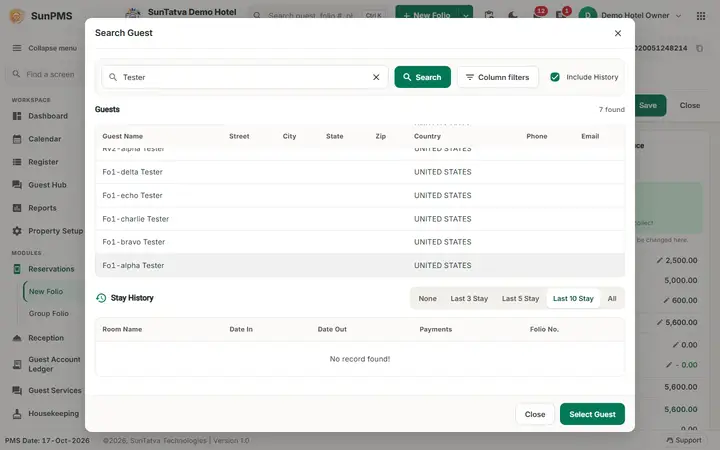The width and height of the screenshot is (720, 450).
Task: Close the Search Guest dialog with X
Action: (618, 33)
